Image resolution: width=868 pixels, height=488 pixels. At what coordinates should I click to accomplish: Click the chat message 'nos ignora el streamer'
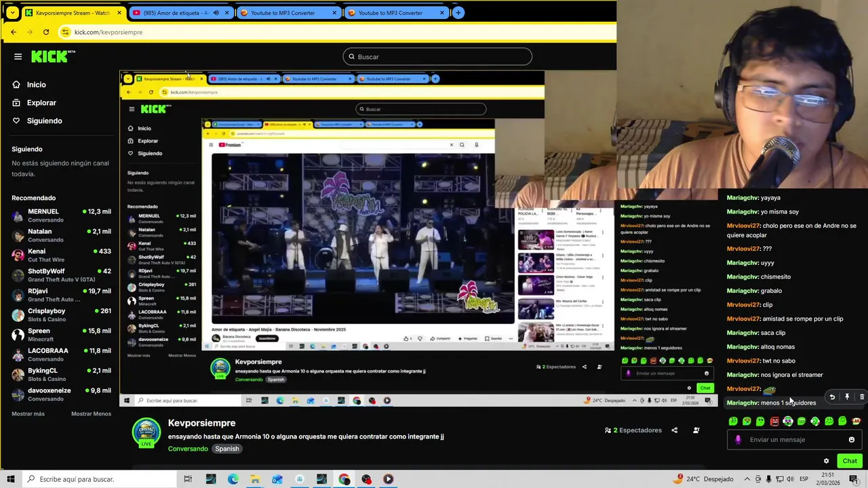coord(775,375)
